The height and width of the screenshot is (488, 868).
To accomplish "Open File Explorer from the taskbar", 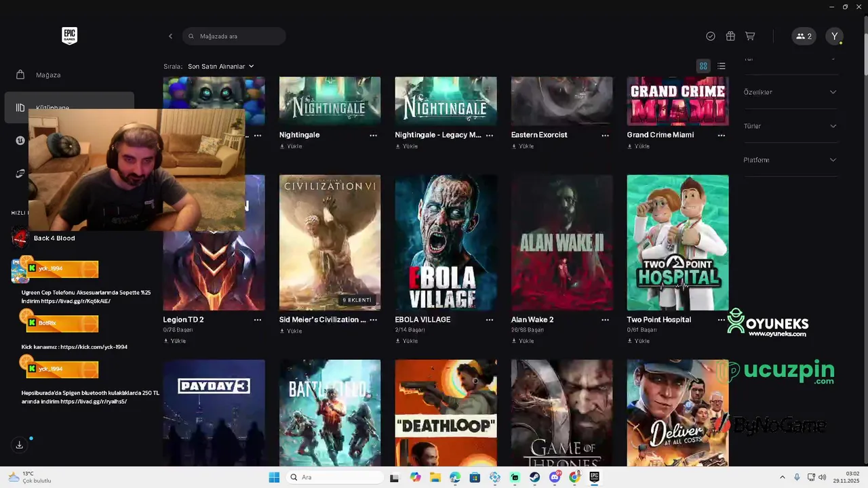I will (x=435, y=477).
